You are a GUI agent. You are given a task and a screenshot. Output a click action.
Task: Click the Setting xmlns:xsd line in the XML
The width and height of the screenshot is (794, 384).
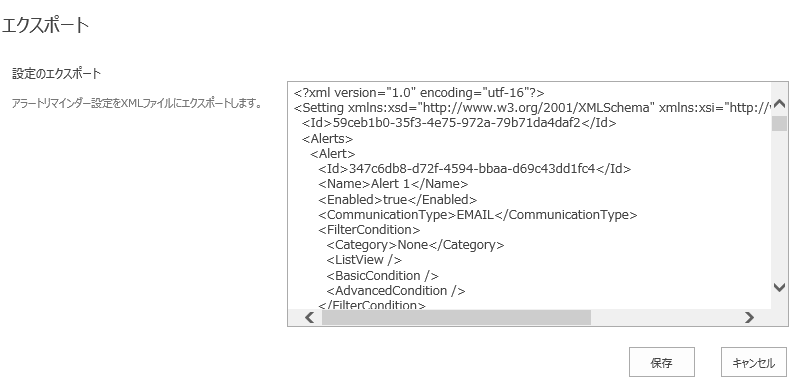[533, 108]
